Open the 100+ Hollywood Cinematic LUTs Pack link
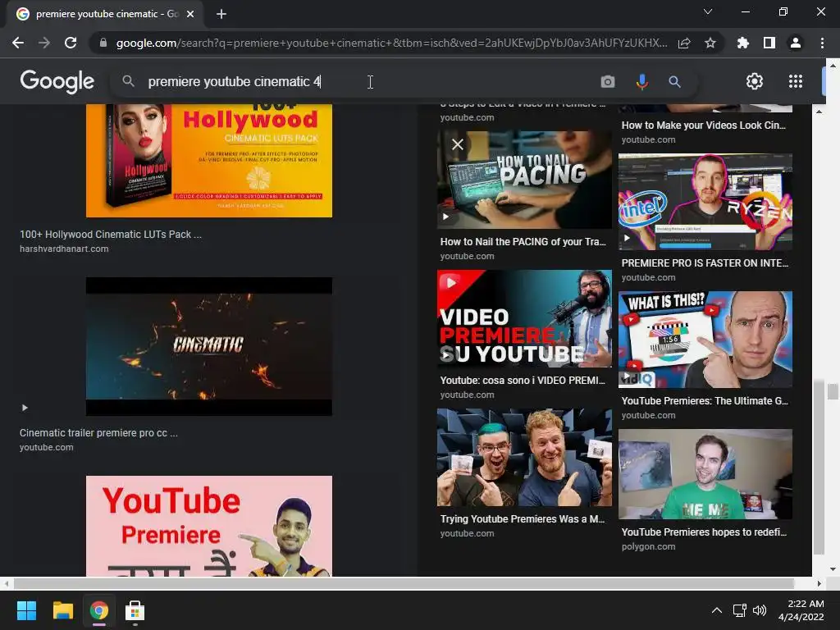840x630 pixels. 111,234
